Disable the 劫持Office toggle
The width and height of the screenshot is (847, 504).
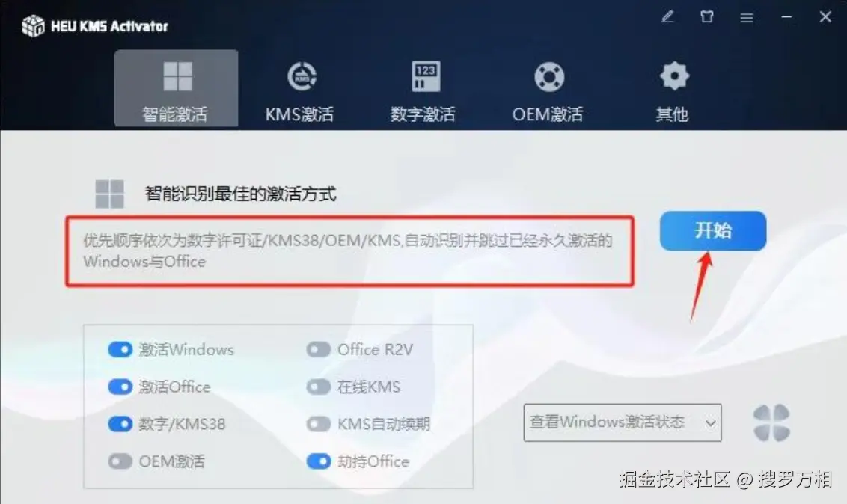[318, 461]
